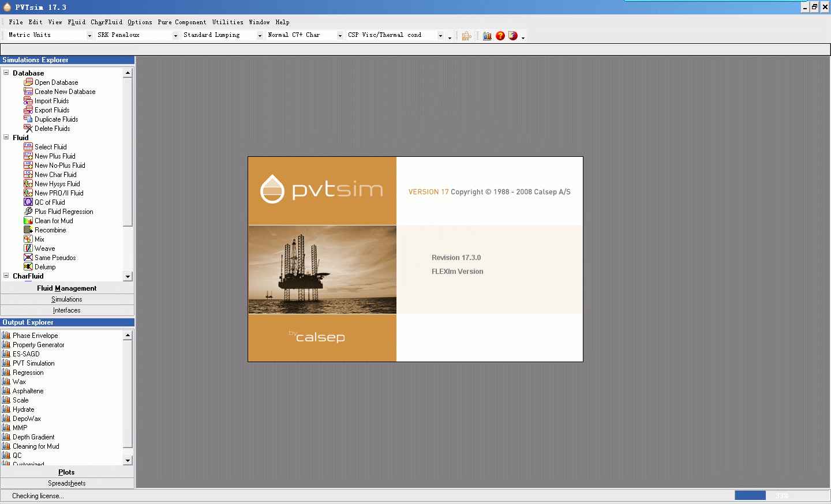Click the Open Database icon
This screenshot has width=831, height=504.
[28, 82]
